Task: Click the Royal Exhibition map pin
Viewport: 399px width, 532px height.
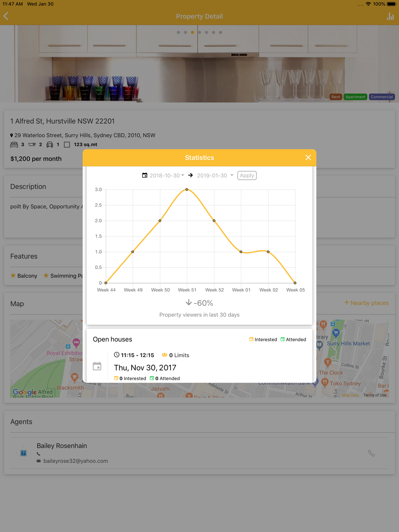Action: (x=76, y=343)
